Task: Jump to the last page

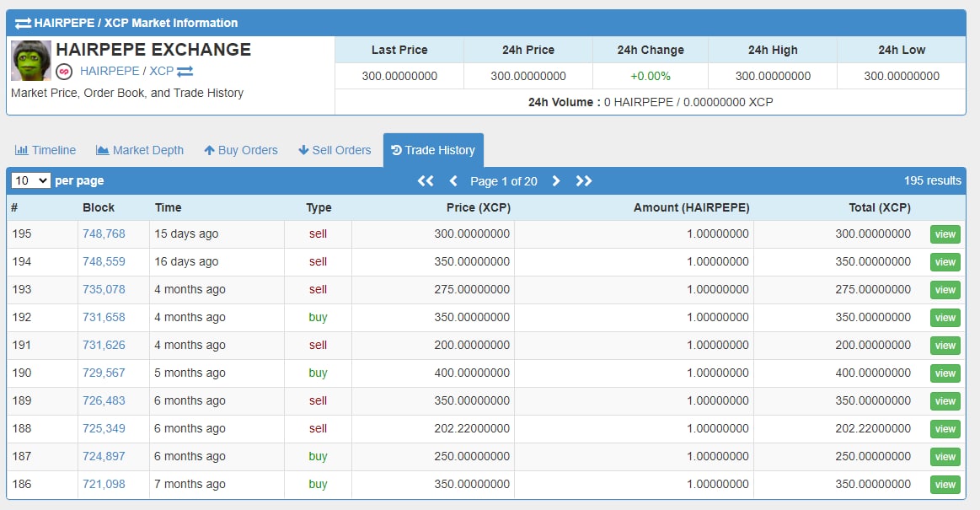Action: [584, 181]
